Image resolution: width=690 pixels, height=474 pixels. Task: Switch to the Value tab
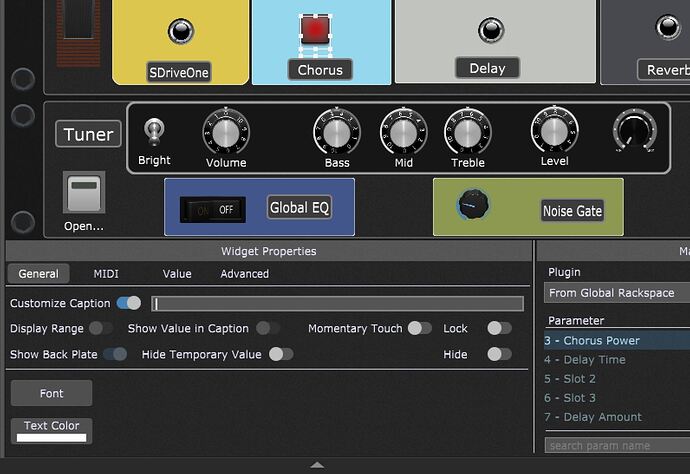pos(177,274)
